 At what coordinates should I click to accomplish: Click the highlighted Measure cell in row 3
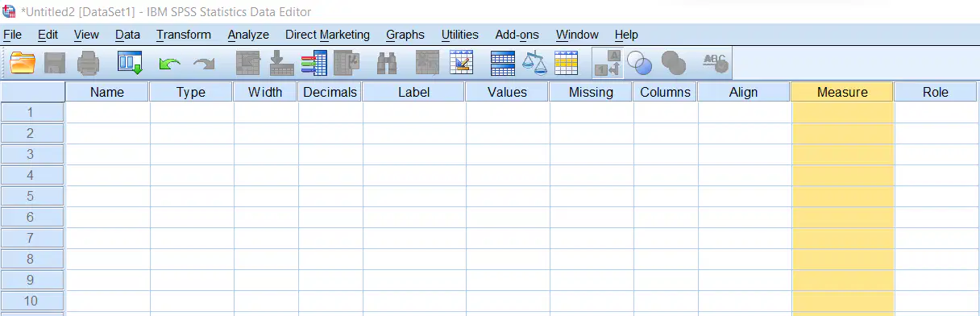tap(842, 154)
